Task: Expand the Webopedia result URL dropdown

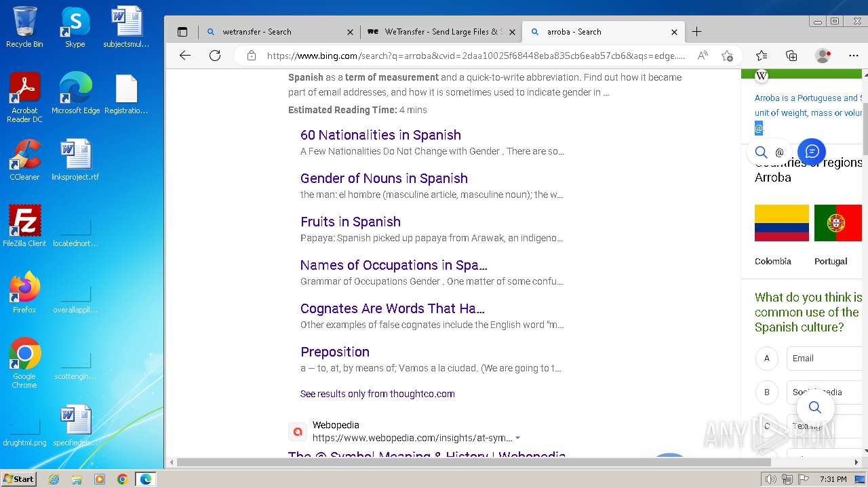Action: click(518, 439)
